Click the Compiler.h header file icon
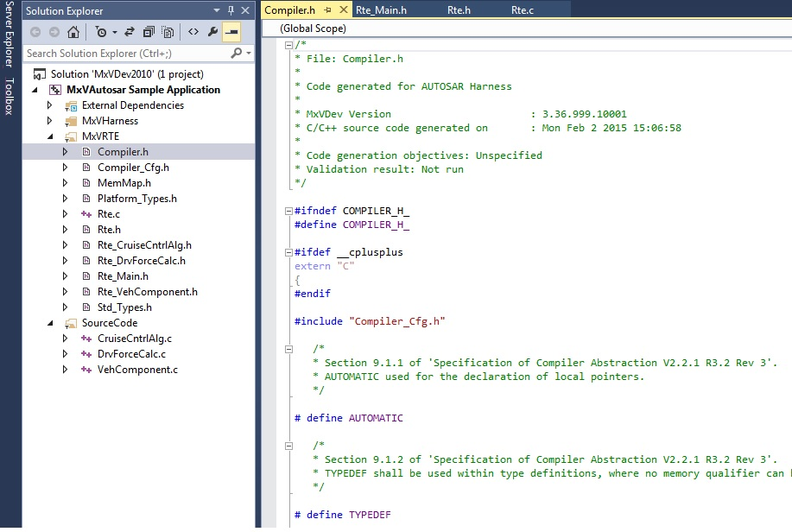The width and height of the screenshot is (792, 532). 86,151
